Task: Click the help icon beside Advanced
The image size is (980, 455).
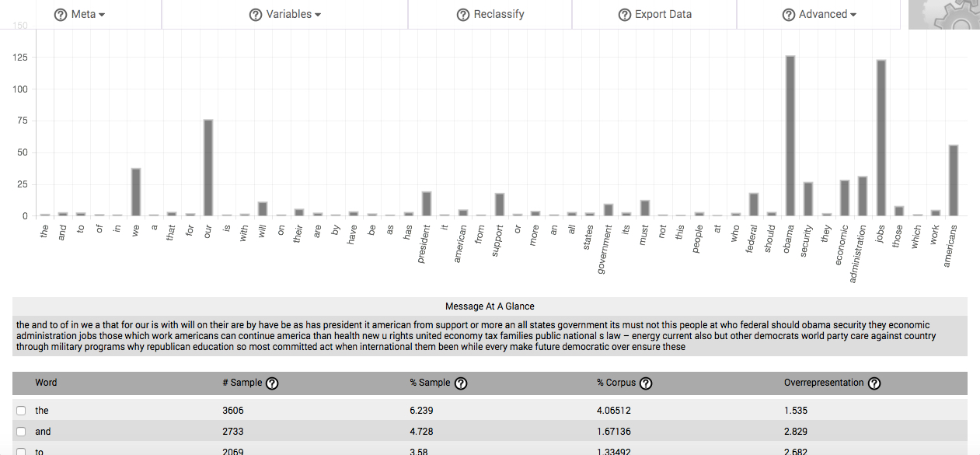Action: 788,15
